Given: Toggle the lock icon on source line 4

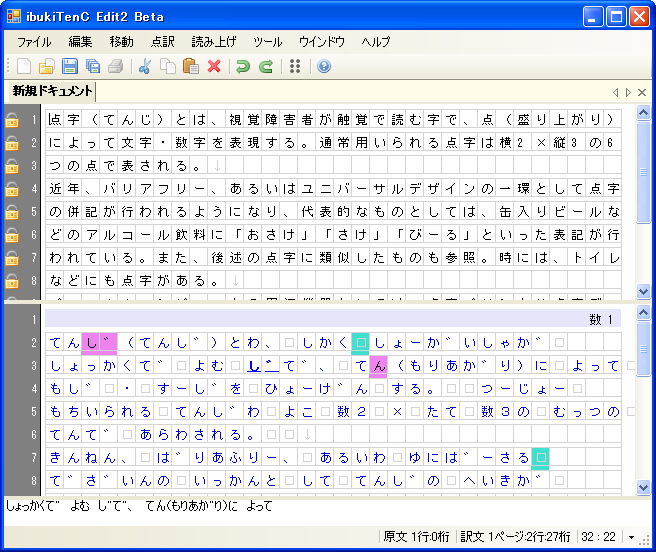Looking at the screenshot, I should point(12,189).
